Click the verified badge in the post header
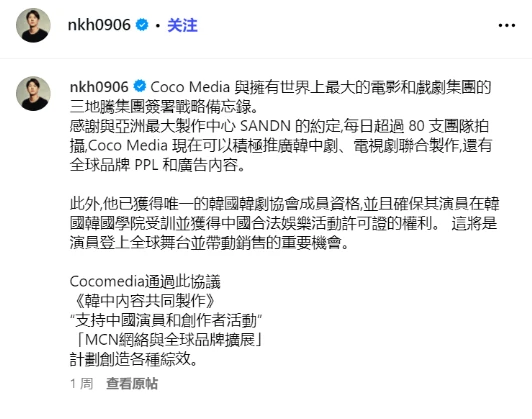The height and width of the screenshot is (419, 532). [142, 25]
